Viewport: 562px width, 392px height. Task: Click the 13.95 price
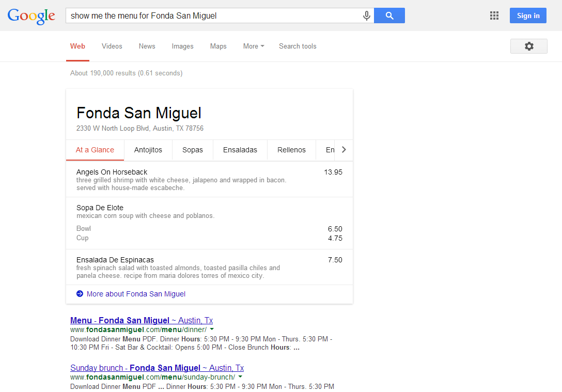tap(333, 172)
